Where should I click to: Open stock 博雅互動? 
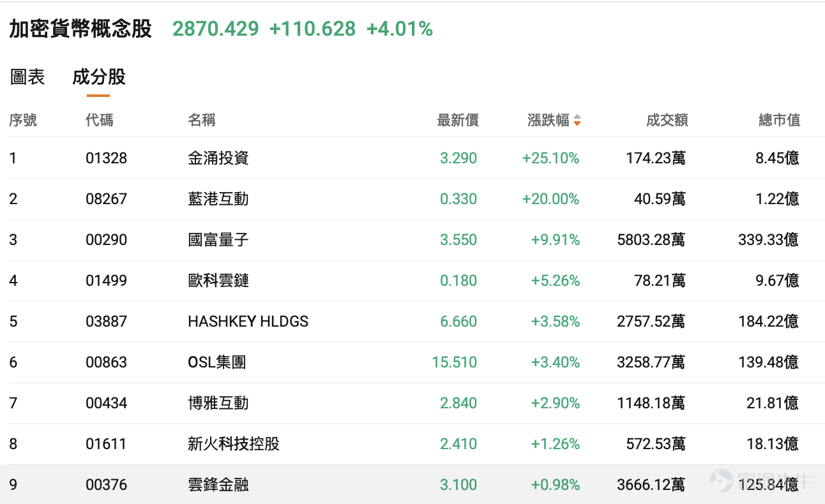(x=218, y=403)
